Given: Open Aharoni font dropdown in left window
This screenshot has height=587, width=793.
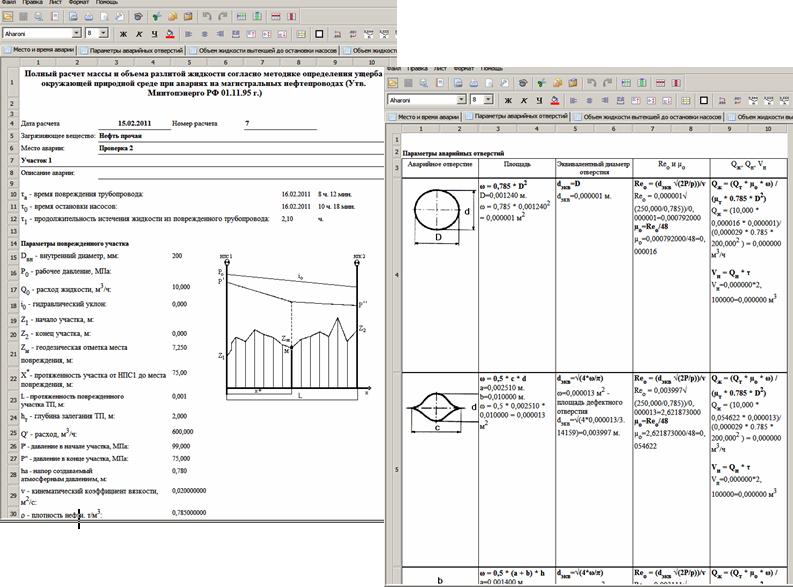Looking at the screenshot, I should 76,34.
